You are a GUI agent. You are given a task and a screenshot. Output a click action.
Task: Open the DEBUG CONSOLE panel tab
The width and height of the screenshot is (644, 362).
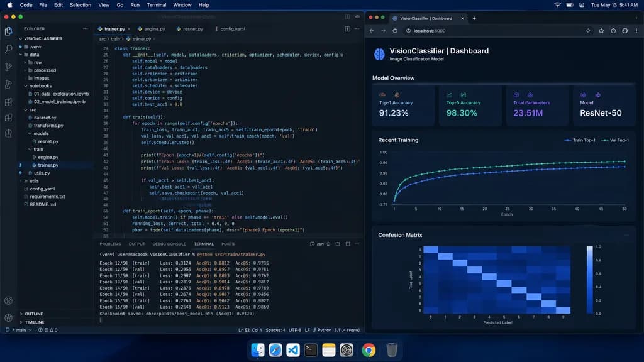point(169,244)
